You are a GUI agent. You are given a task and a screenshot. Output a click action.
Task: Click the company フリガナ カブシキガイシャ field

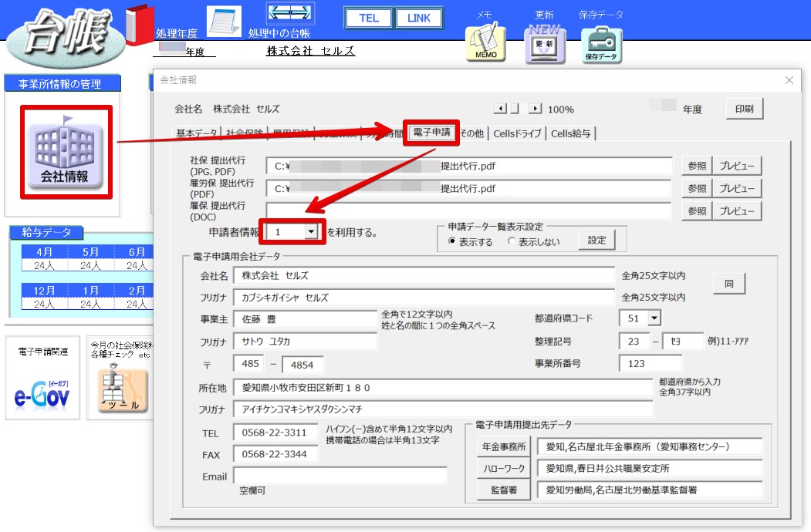click(x=424, y=298)
